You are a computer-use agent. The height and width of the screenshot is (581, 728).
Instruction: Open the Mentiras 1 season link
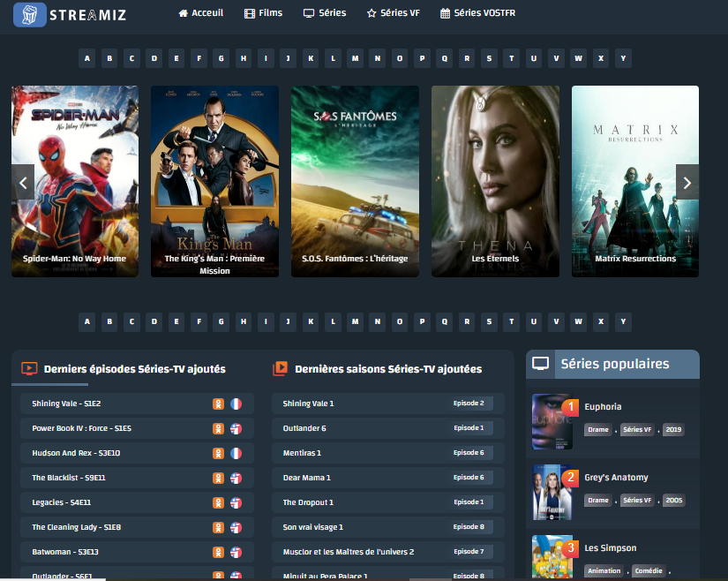click(302, 453)
